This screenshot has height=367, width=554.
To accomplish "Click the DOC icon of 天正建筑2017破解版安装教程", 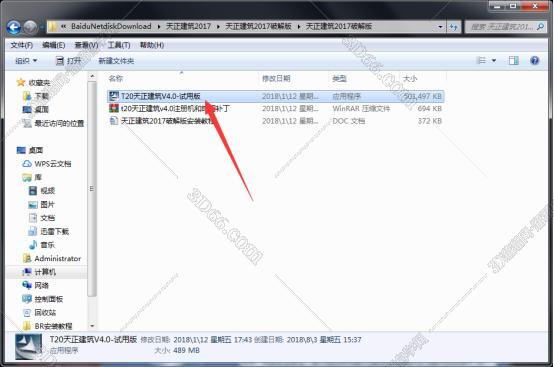I will (x=114, y=120).
